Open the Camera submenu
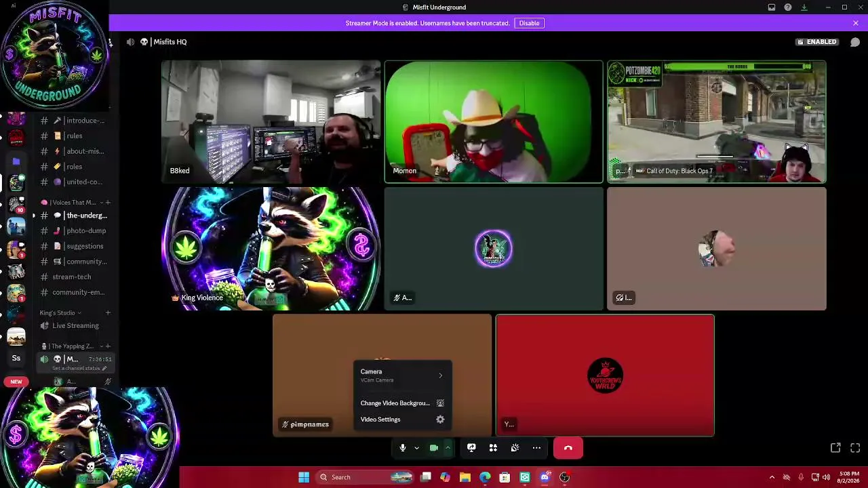 point(402,375)
